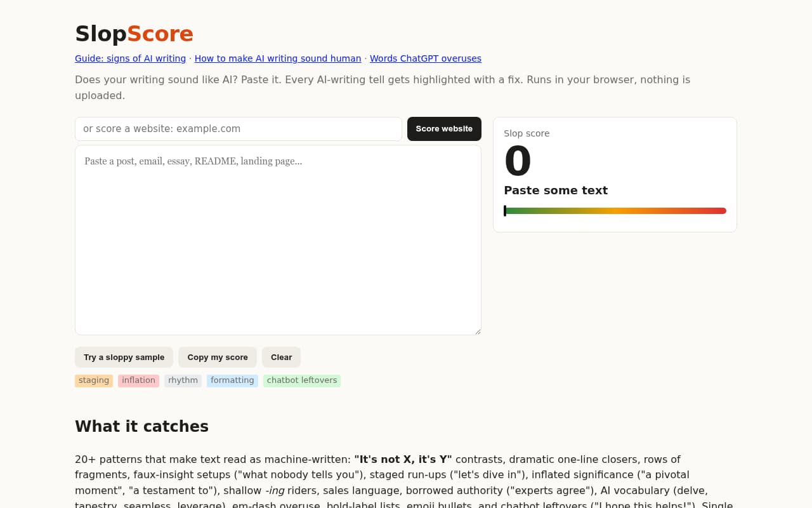812x508 pixels.
Task: Click the 'What it catches' heading
Action: point(141,426)
